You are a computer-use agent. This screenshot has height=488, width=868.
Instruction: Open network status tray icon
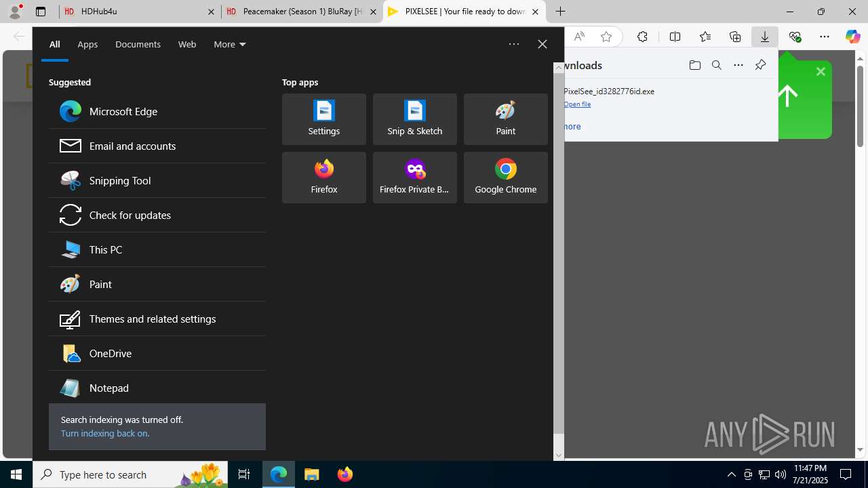[x=764, y=474]
